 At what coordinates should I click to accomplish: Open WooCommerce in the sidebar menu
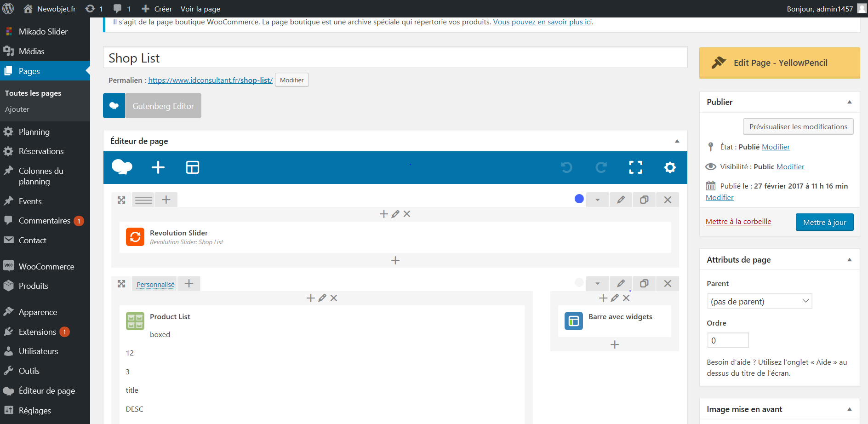tap(46, 266)
